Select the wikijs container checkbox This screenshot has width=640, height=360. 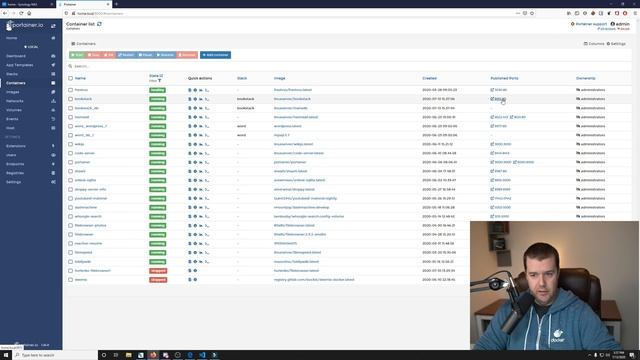coord(71,144)
